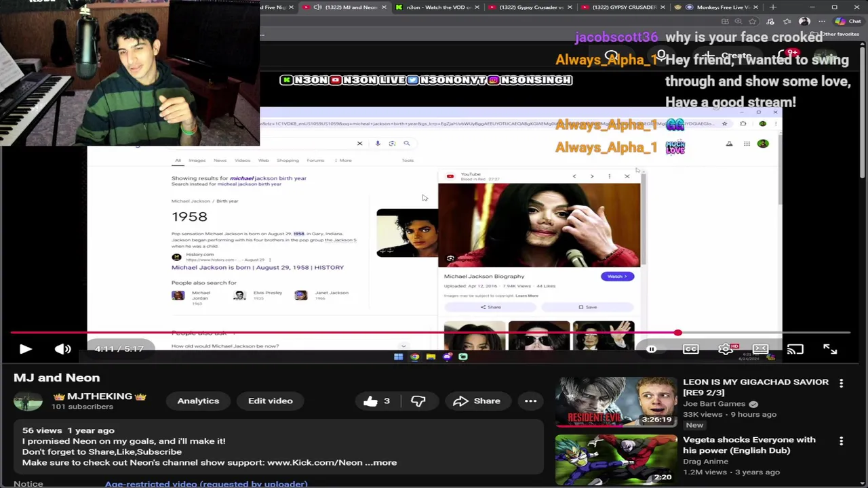The height and width of the screenshot is (488, 868).
Task: Open MJTHEKING channel avatar
Action: (x=28, y=401)
